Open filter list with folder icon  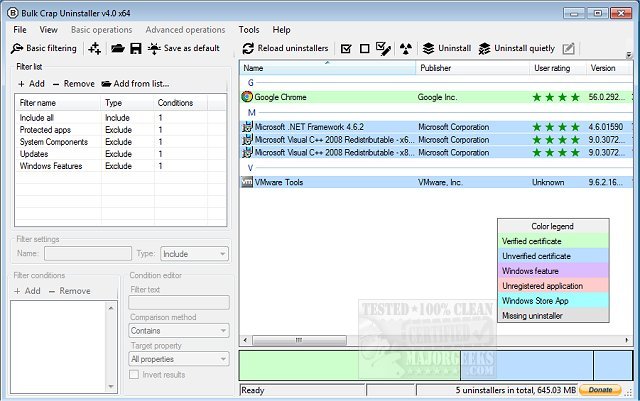118,48
